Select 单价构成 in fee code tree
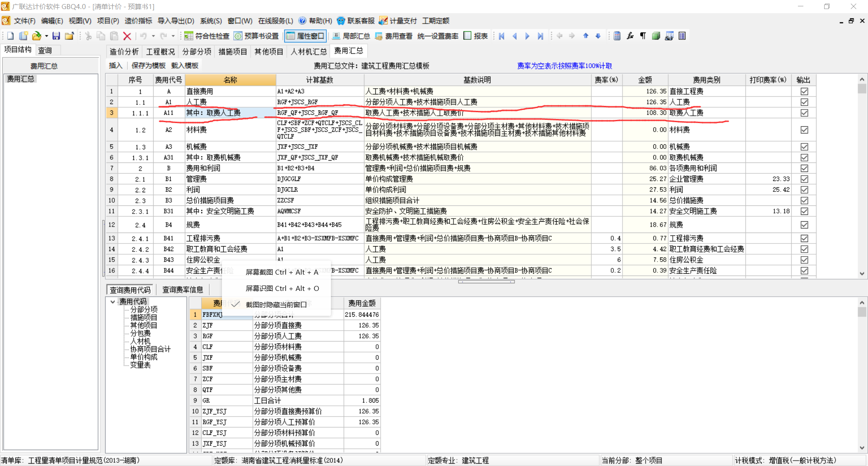Viewport: 868px width, 466px height. pos(144,357)
